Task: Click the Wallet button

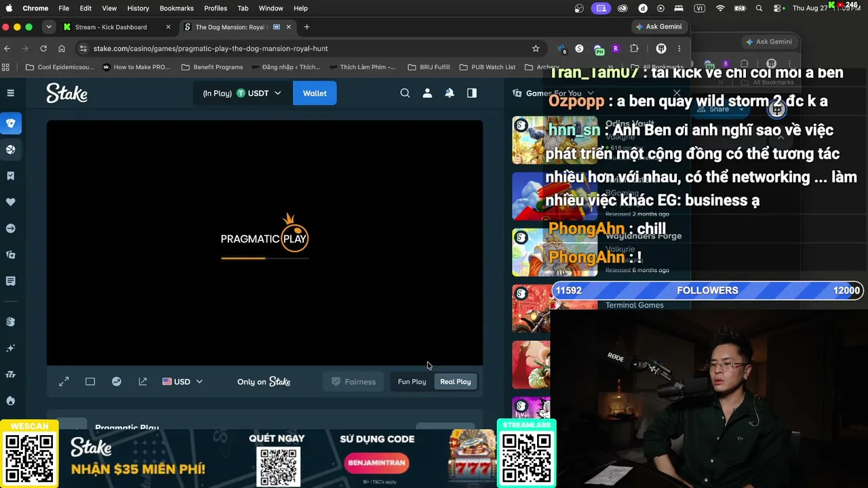Action: click(x=315, y=94)
